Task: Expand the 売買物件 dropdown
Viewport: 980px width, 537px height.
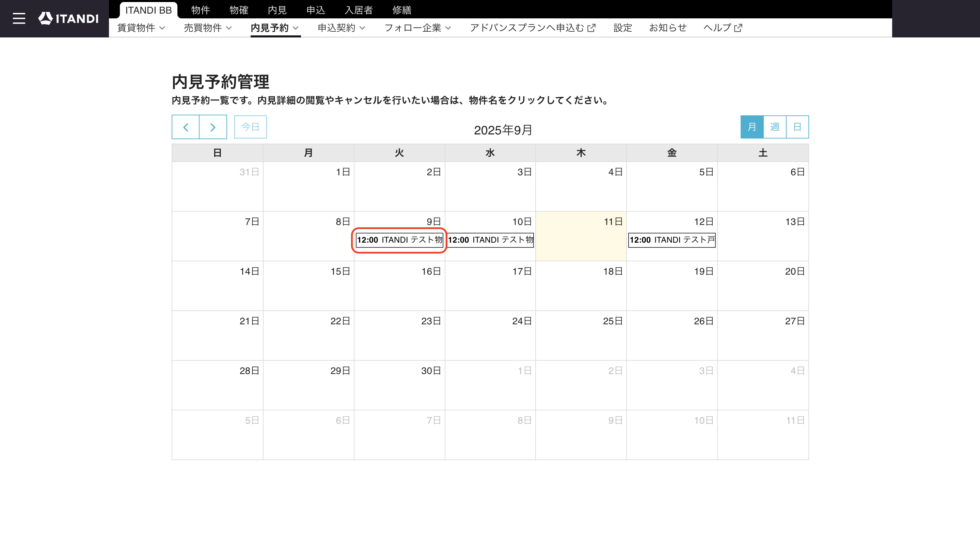Action: pos(208,28)
